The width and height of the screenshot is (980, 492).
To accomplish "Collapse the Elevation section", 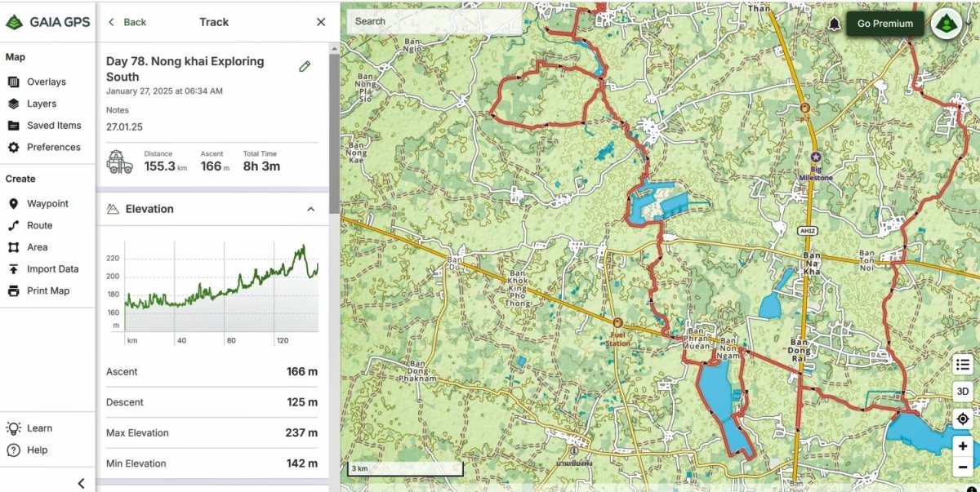I will click(310, 209).
